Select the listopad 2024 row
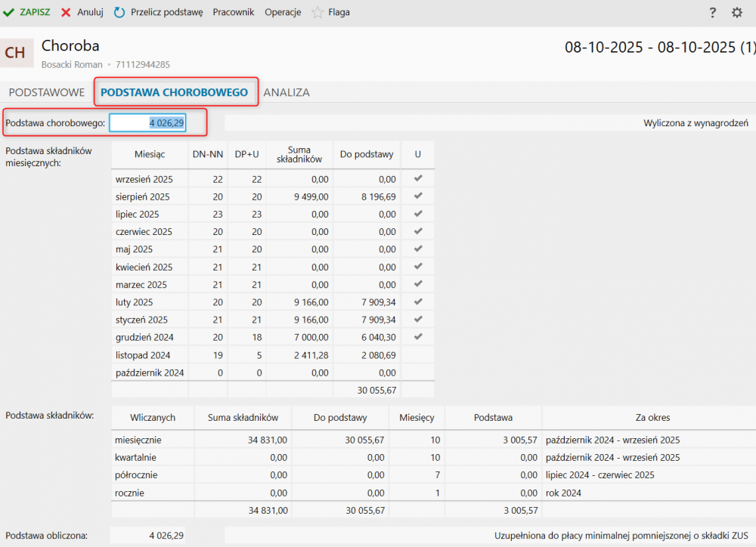The height and width of the screenshot is (547, 756). pos(272,355)
